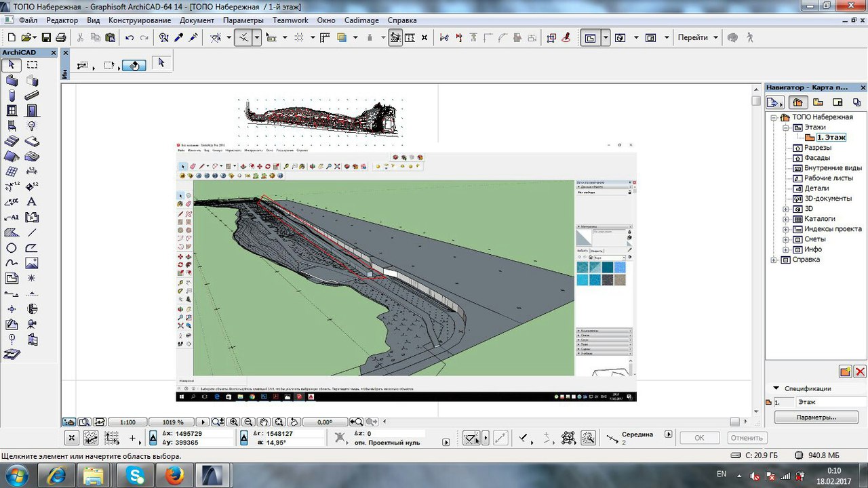Click the Save icon in the toolbar

(47, 38)
